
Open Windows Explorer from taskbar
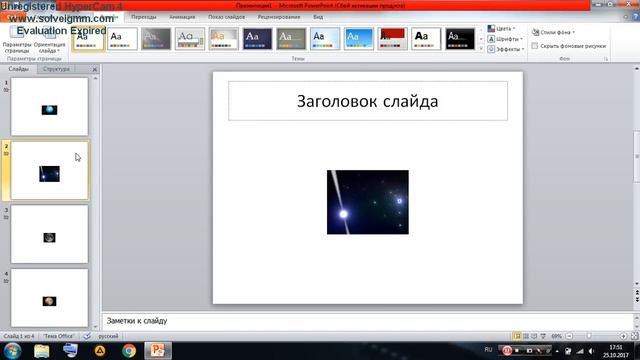(42, 351)
